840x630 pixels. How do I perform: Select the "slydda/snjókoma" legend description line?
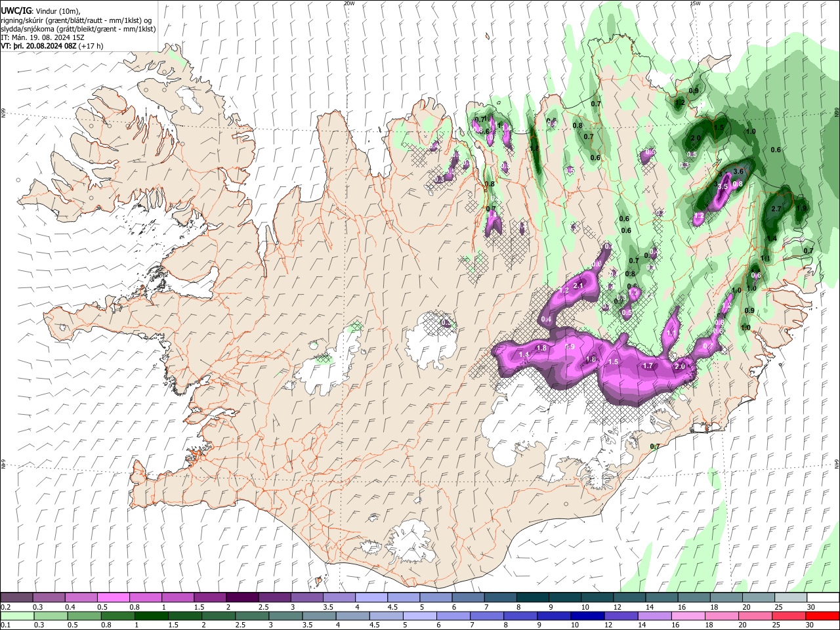[78, 29]
